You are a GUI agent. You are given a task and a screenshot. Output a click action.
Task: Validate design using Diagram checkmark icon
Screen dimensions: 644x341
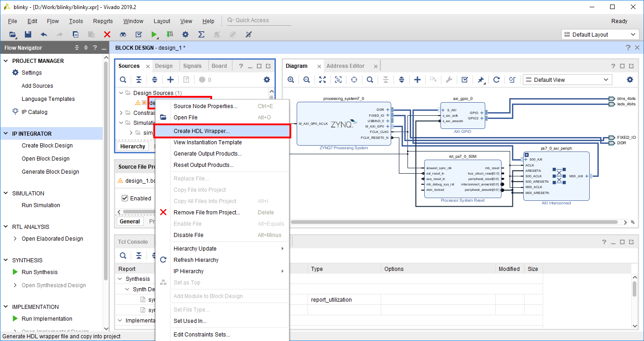[x=465, y=80]
